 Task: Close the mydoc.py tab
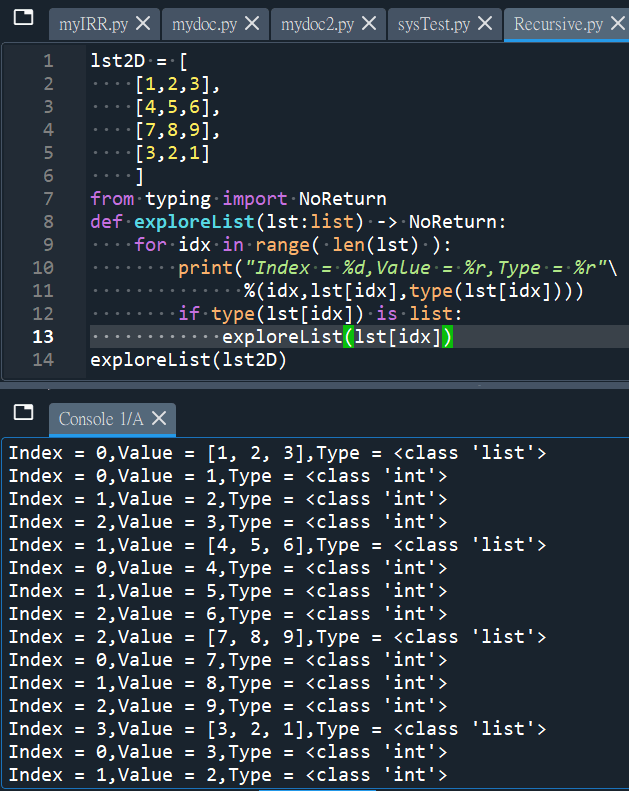click(x=252, y=23)
